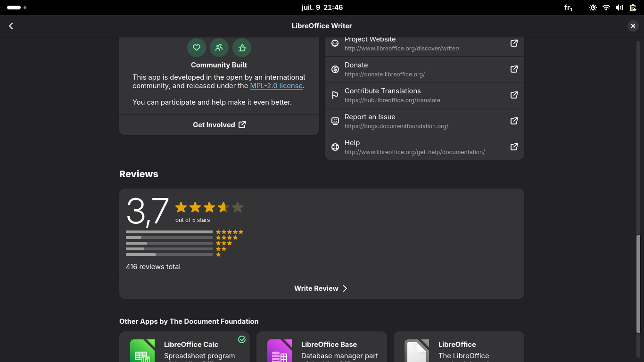
Task: Open the LibreOffice suite app card
Action: pos(459,347)
